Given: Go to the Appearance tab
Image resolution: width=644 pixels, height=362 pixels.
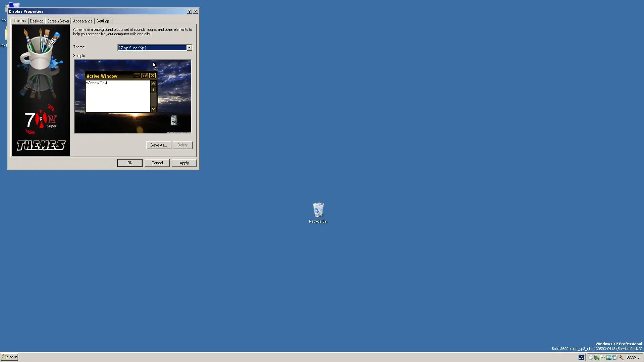Looking at the screenshot, I should coord(83,21).
